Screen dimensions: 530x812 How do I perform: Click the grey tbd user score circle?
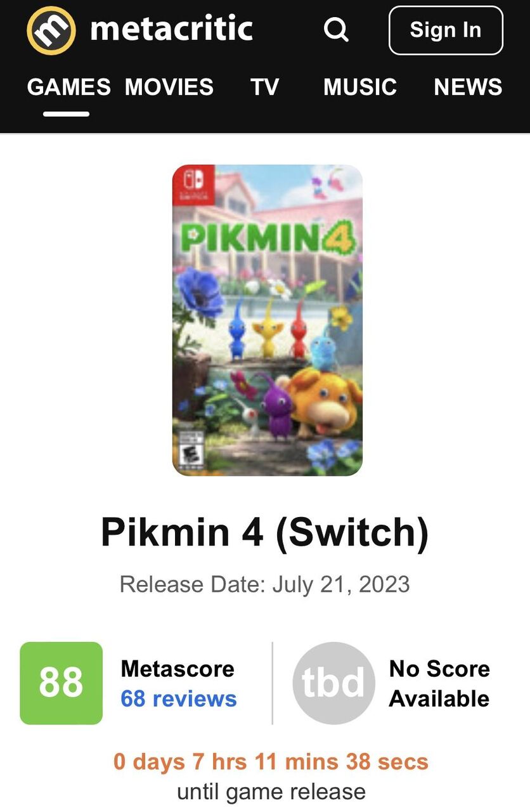pos(333,683)
